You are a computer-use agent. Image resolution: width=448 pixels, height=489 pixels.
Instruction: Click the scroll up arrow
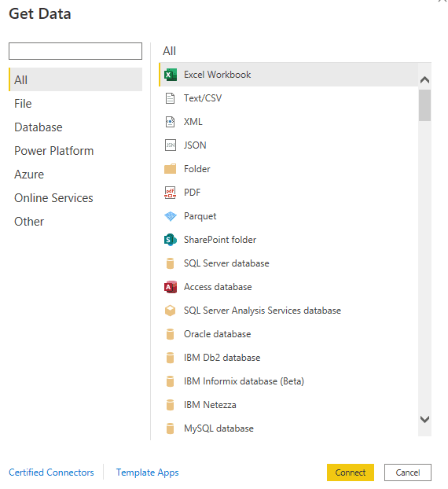(x=424, y=80)
